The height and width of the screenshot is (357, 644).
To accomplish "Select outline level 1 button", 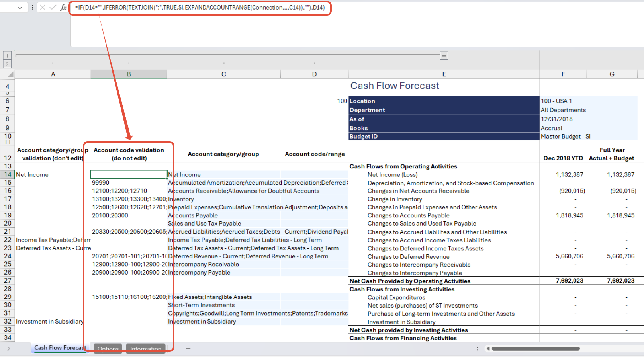I will coord(7,56).
